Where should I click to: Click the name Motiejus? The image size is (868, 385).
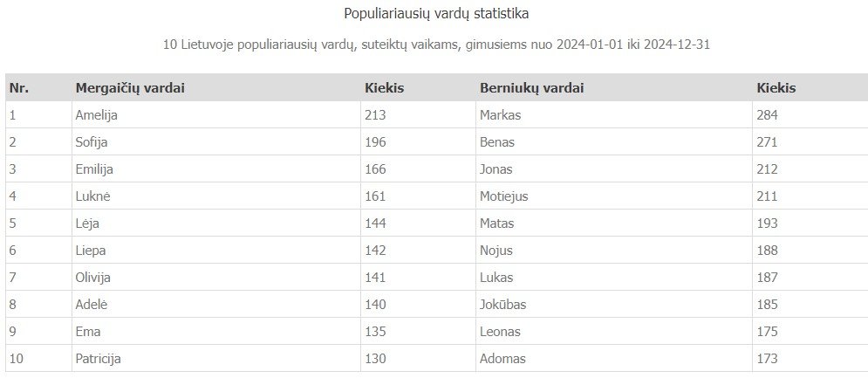(503, 196)
